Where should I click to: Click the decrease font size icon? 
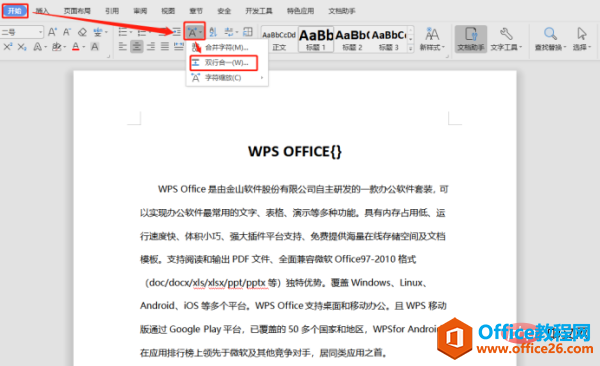pyautogui.click(x=67, y=32)
